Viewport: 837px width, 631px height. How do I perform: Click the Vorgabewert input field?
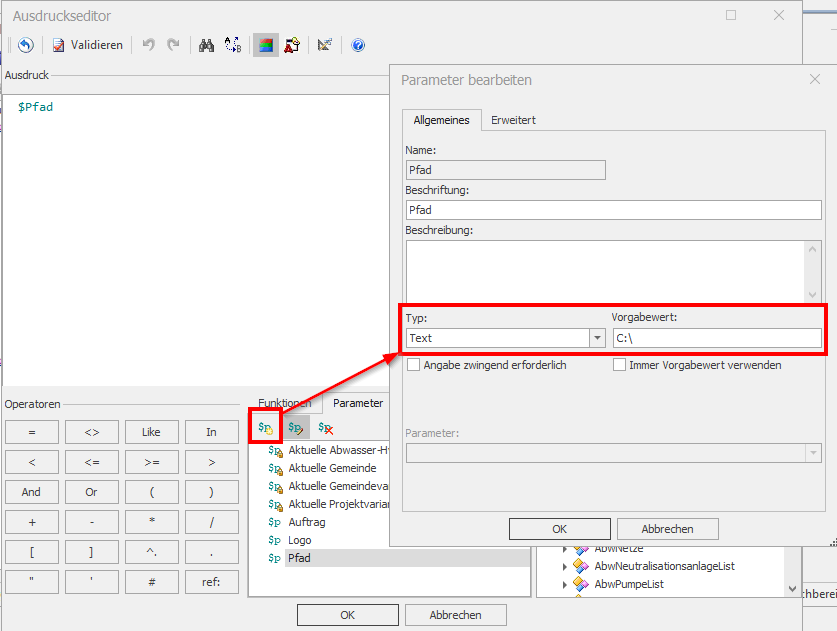click(715, 338)
